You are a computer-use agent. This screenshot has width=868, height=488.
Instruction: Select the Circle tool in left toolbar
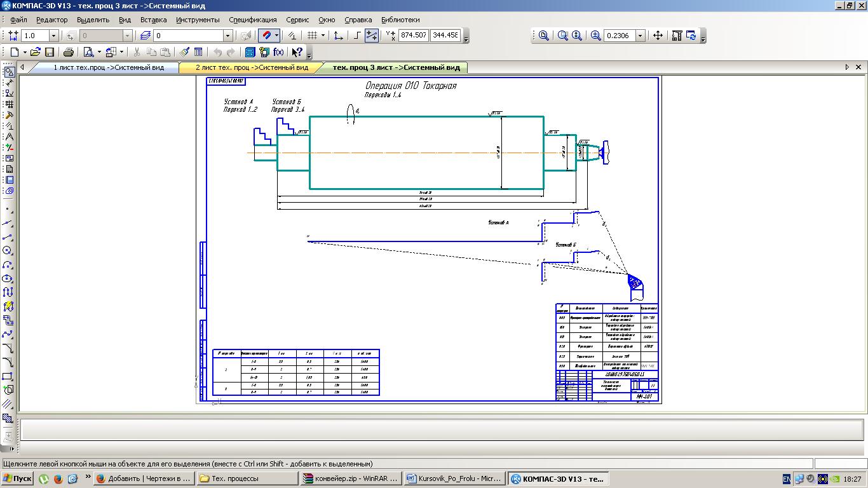8,251
